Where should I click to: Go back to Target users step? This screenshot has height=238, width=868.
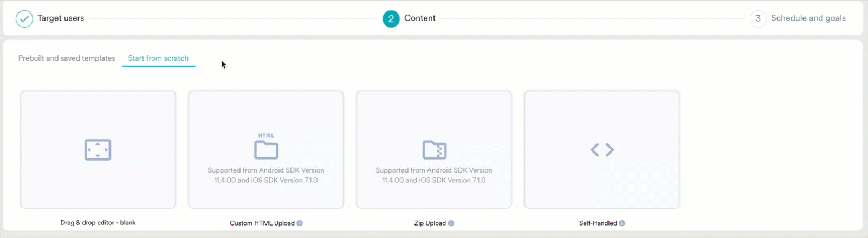[61, 18]
